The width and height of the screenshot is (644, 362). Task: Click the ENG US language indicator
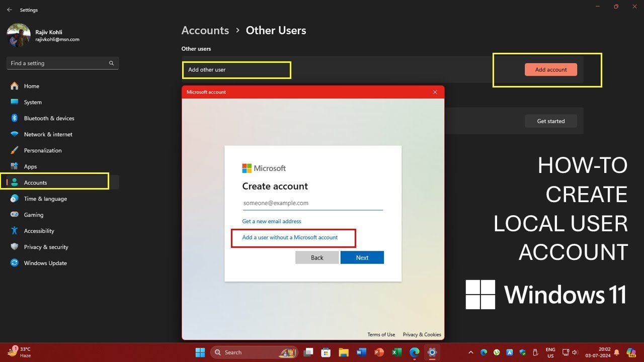pos(550,352)
